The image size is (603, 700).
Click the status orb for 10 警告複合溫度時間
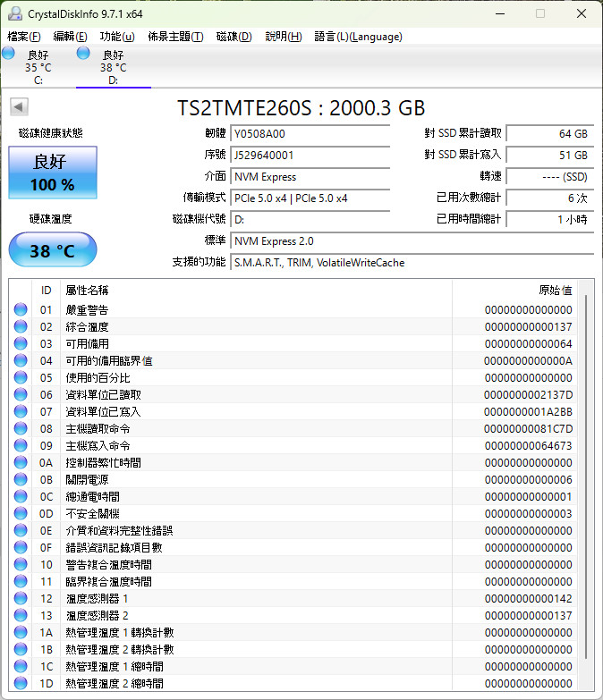point(21,564)
